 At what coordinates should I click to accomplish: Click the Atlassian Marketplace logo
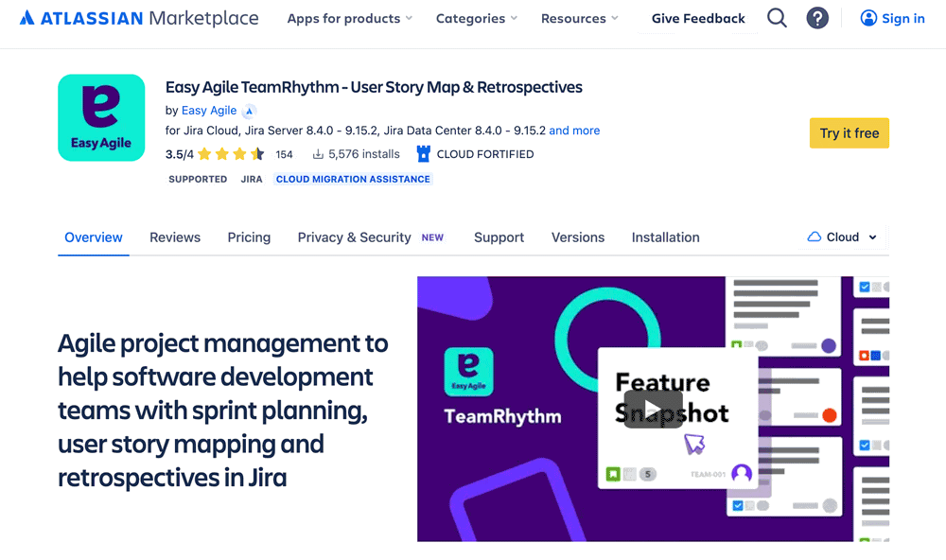click(x=138, y=18)
